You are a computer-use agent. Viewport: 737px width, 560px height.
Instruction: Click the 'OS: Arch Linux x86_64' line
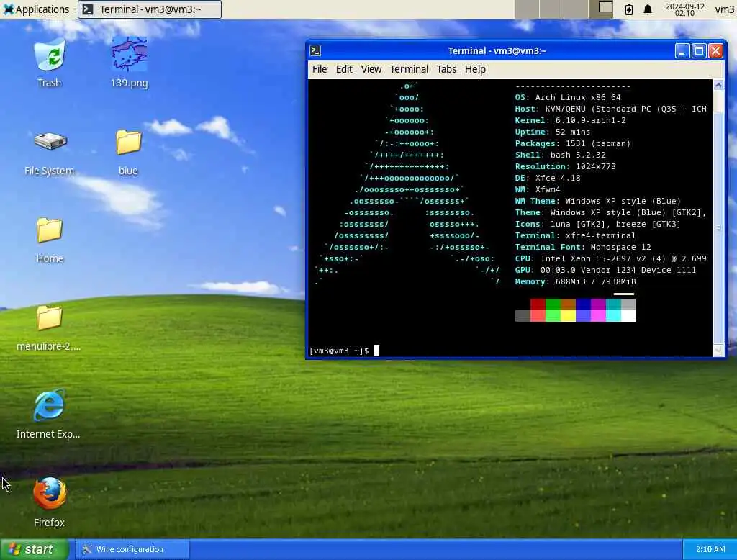(568, 97)
